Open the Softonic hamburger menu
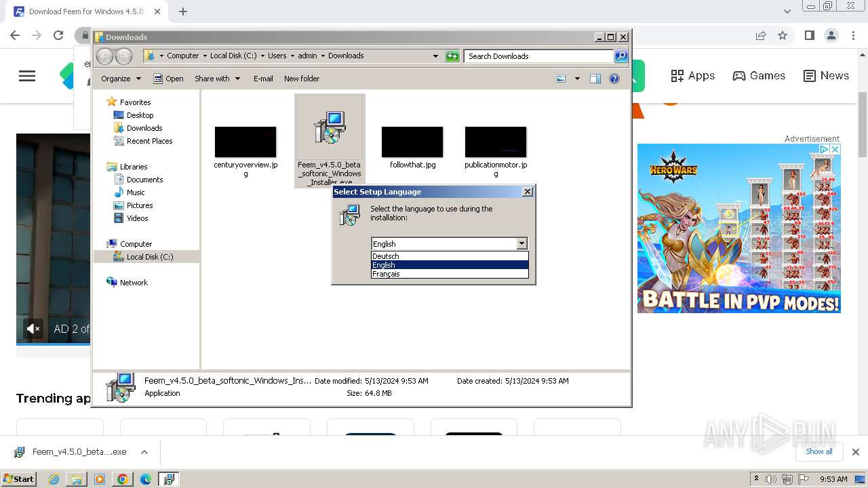Screen dimensions: 868x488 [27, 76]
